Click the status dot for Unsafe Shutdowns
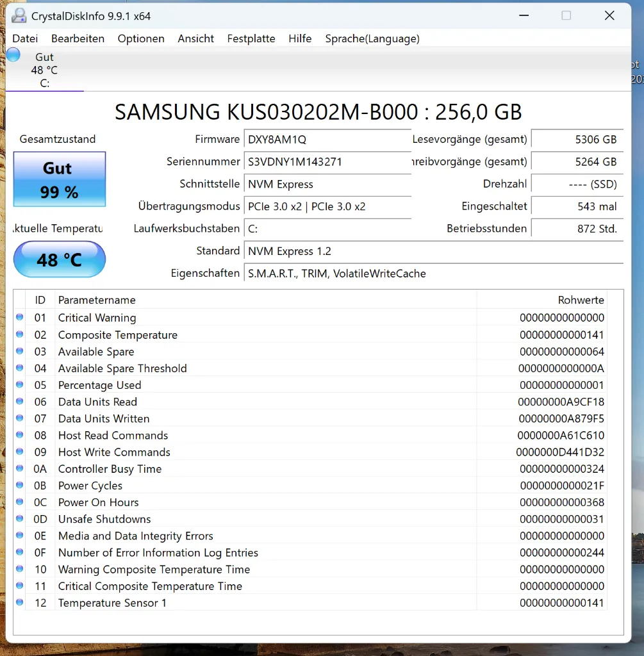The image size is (644, 656). pyautogui.click(x=20, y=518)
